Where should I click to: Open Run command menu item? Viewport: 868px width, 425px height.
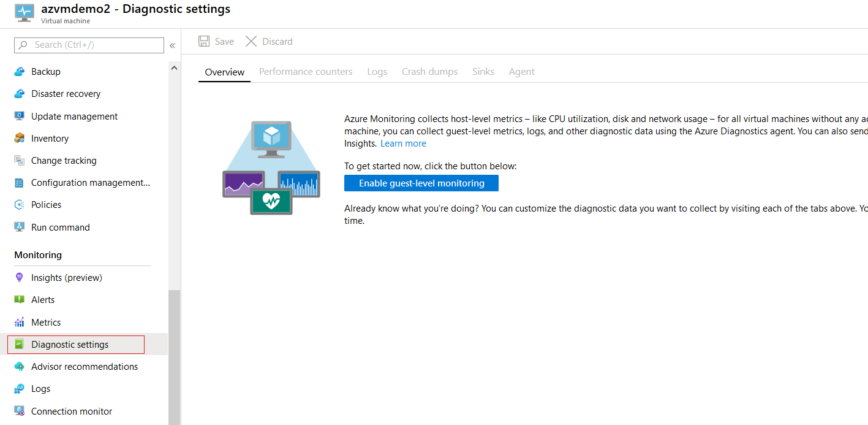61,227
